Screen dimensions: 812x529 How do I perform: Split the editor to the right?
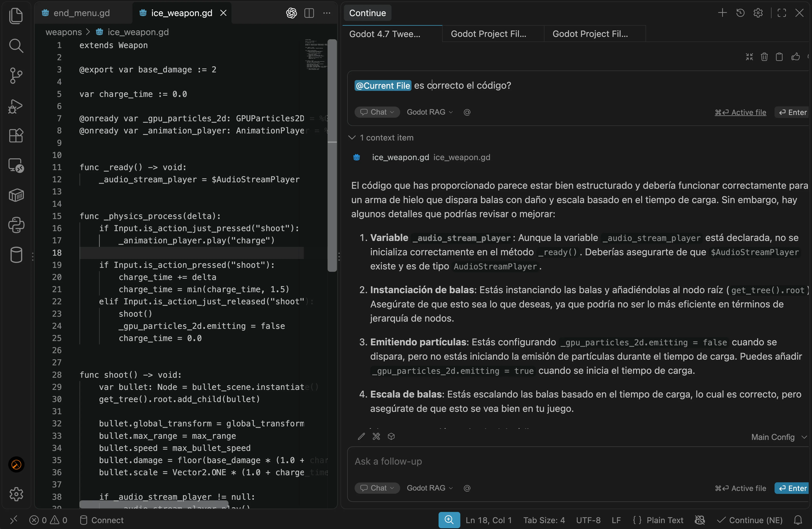point(309,13)
